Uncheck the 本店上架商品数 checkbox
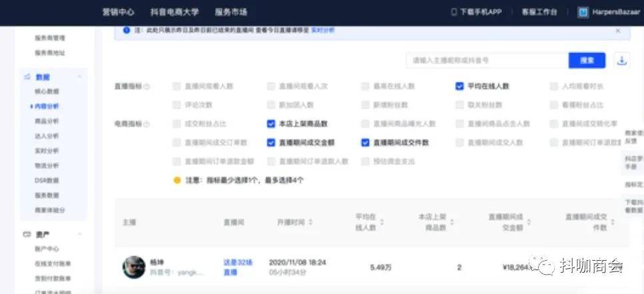This screenshot has height=294, width=644. tap(270, 124)
